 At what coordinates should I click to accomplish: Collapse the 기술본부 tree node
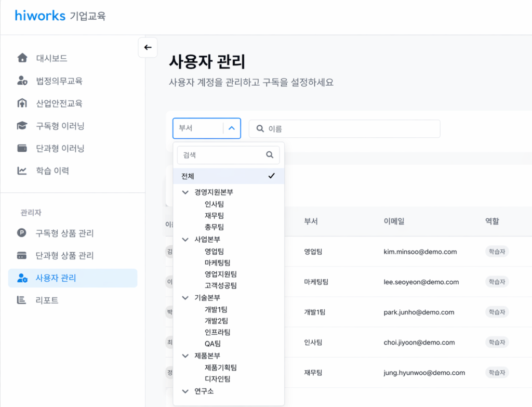[185, 298]
